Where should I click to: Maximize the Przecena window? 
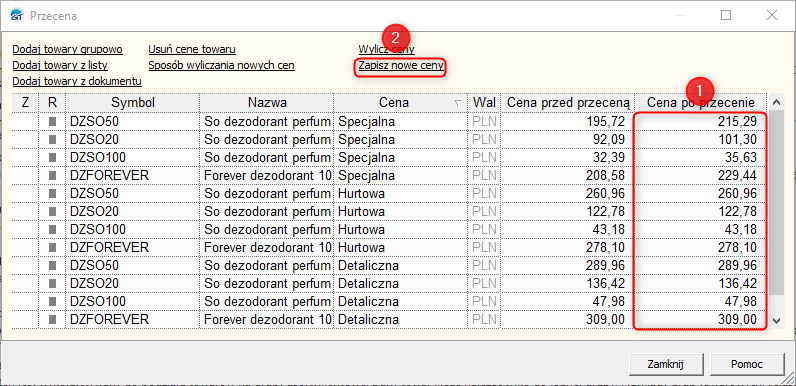[726, 15]
